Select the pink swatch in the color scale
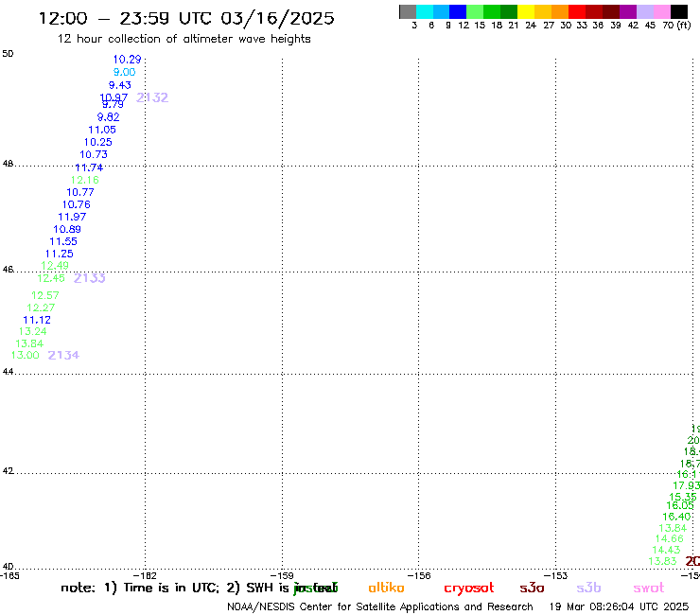Screen dimensions: 700x615 tap(661, 11)
